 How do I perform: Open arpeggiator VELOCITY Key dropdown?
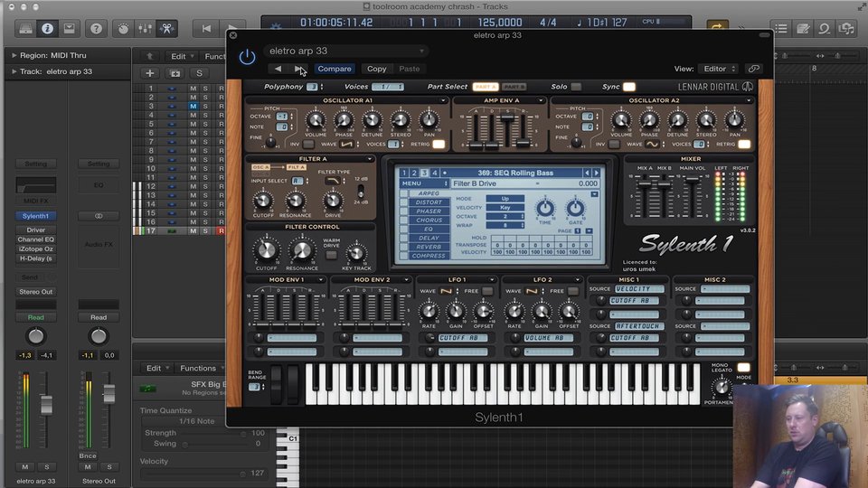(505, 208)
